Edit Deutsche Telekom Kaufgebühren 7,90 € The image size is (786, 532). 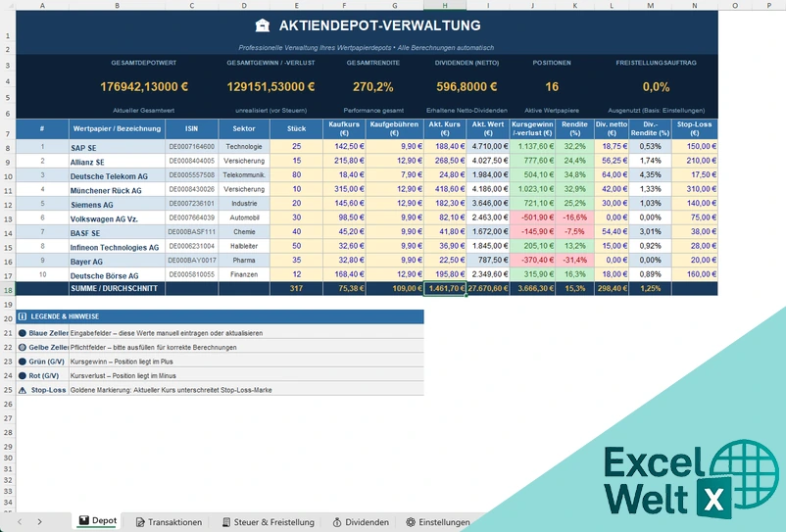[x=395, y=175]
